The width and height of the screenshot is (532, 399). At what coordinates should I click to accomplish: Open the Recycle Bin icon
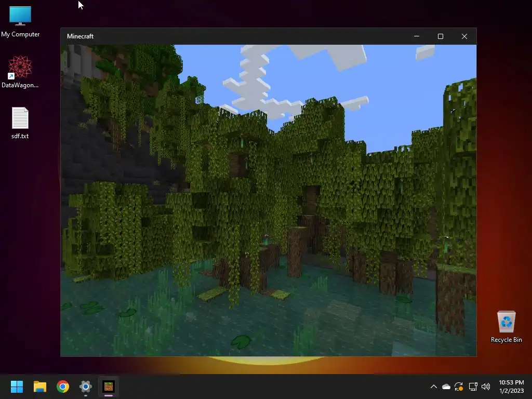pos(506,327)
